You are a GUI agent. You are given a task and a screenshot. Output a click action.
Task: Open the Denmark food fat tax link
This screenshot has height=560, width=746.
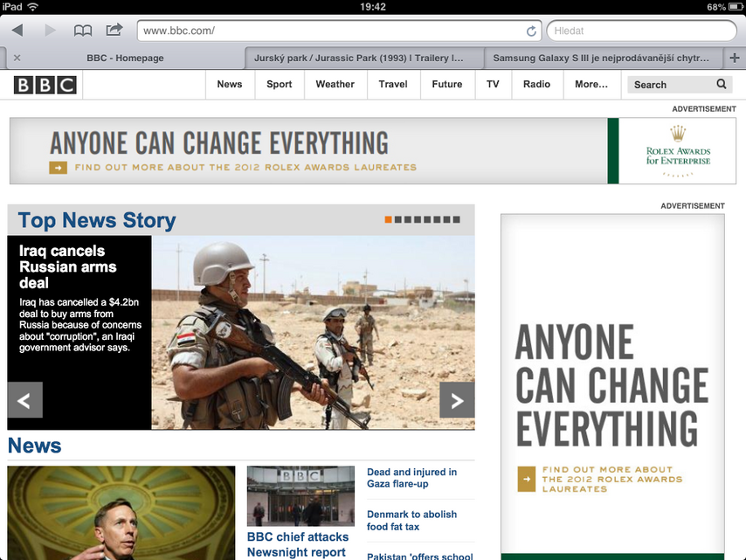[x=411, y=521]
